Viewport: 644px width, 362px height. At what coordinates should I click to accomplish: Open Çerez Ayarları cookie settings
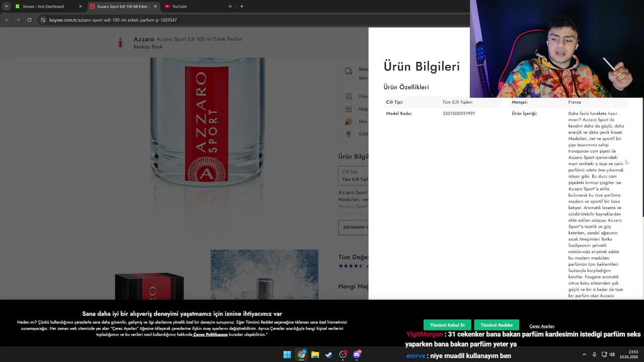pos(542,326)
